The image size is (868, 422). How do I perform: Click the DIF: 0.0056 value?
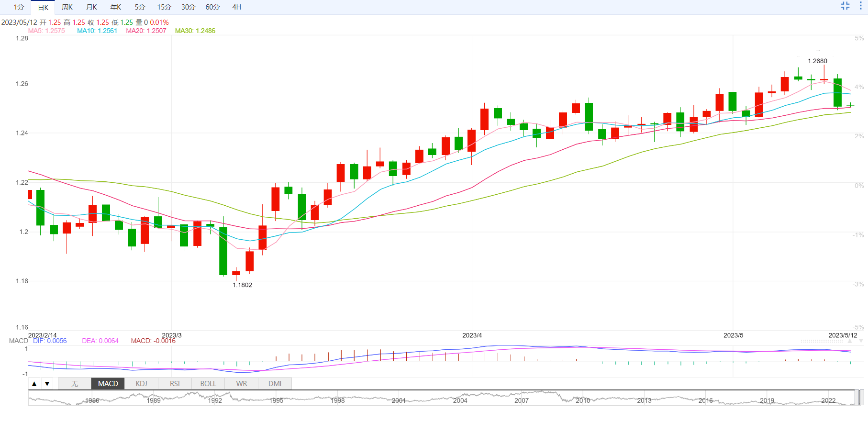pyautogui.click(x=50, y=341)
